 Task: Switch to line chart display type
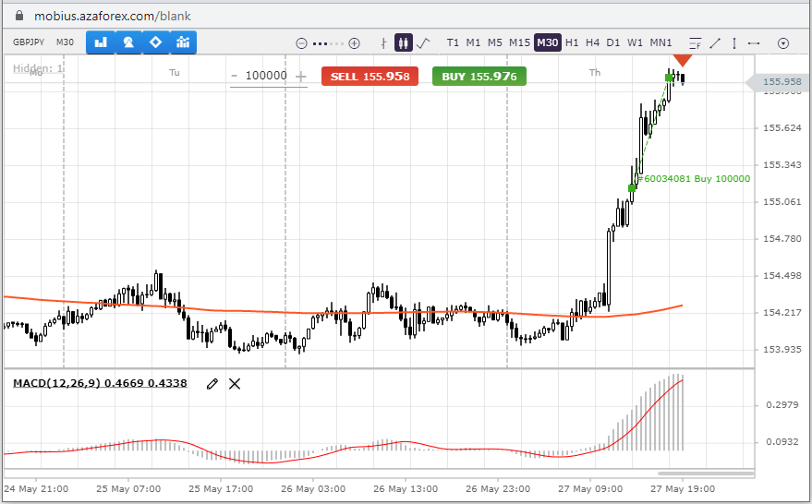click(423, 42)
